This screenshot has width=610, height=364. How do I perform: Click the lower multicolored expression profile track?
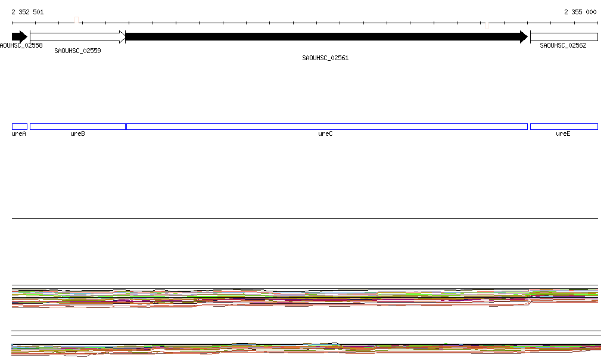(306, 349)
